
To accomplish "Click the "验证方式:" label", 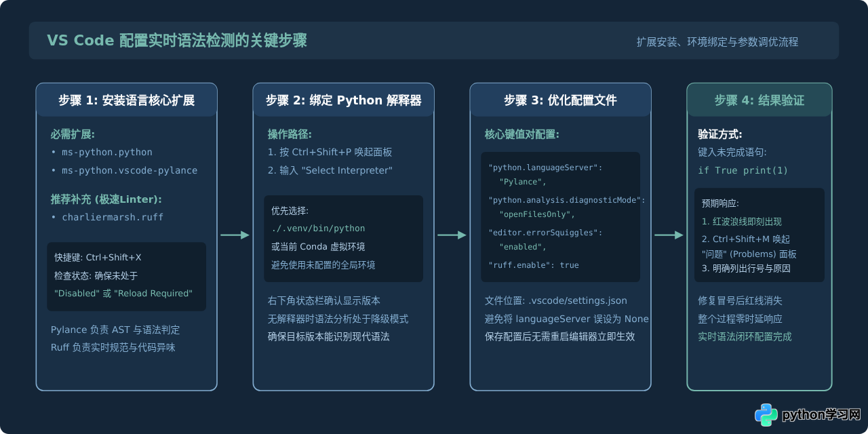I will click(720, 134).
